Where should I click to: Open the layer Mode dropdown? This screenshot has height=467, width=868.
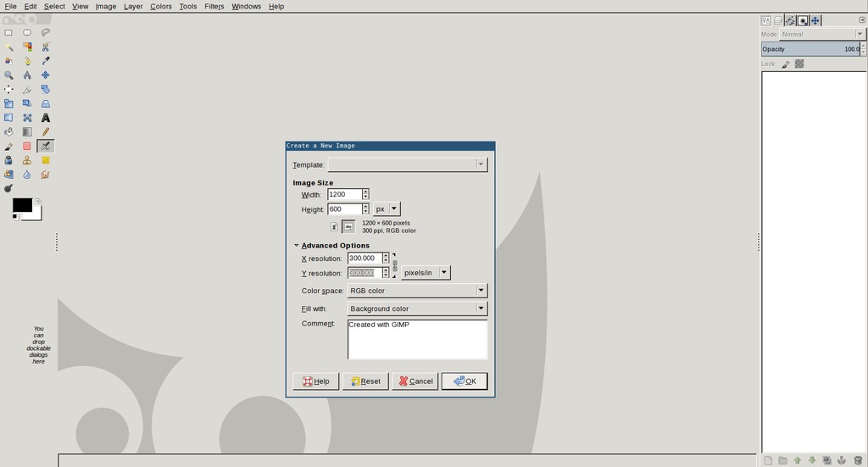pos(822,34)
